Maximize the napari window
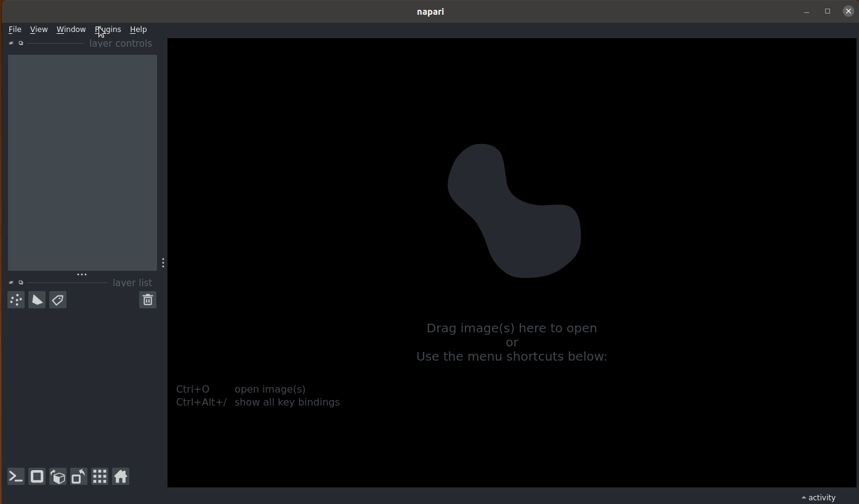The height and width of the screenshot is (504, 859). pos(828,11)
